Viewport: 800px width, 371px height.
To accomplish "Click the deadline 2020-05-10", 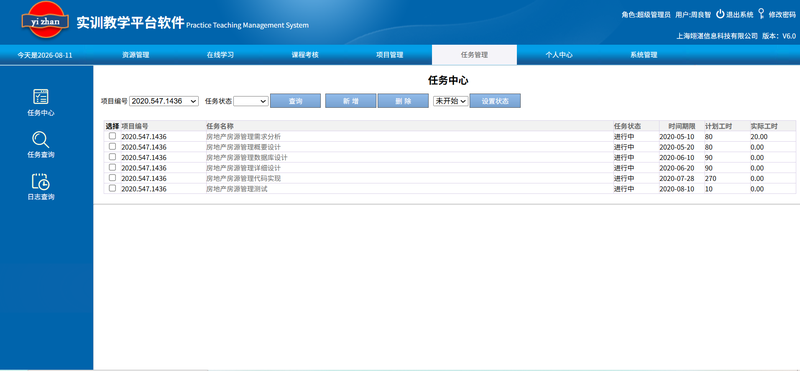I will [x=677, y=137].
